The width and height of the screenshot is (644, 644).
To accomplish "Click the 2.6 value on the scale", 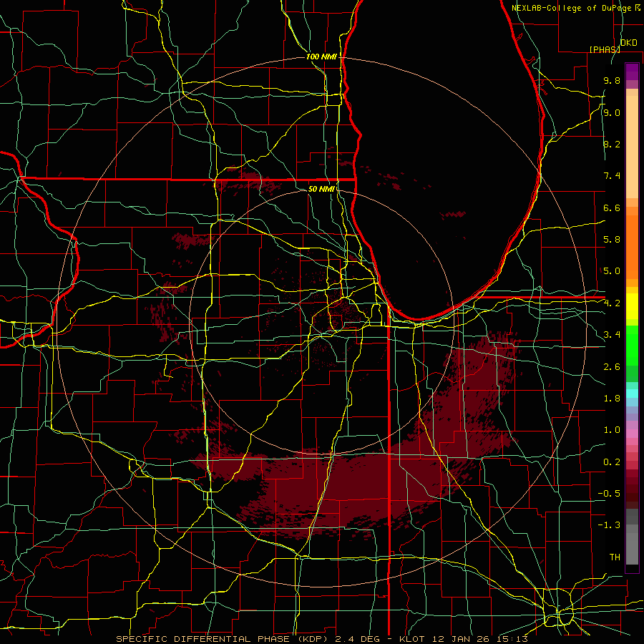I will tap(612, 367).
